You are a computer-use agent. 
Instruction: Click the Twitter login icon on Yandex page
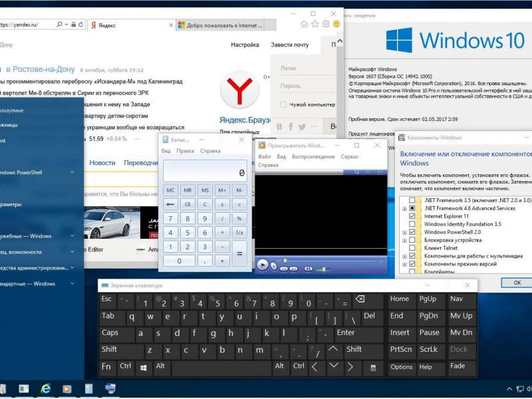(302, 127)
